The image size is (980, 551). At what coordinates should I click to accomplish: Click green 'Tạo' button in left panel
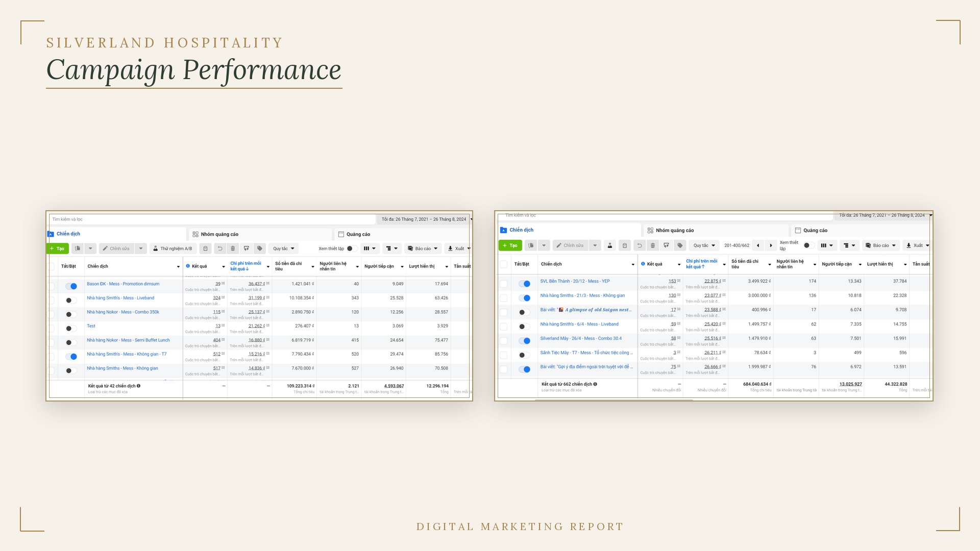[x=58, y=248]
